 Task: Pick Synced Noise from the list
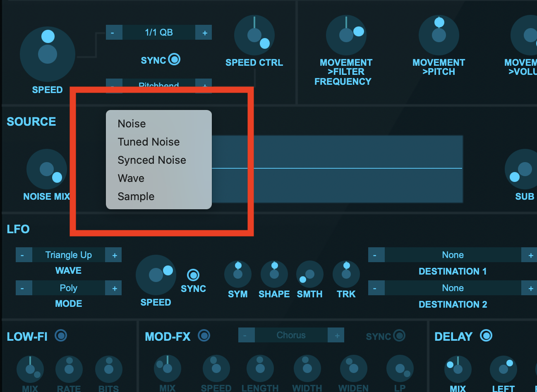coord(152,160)
